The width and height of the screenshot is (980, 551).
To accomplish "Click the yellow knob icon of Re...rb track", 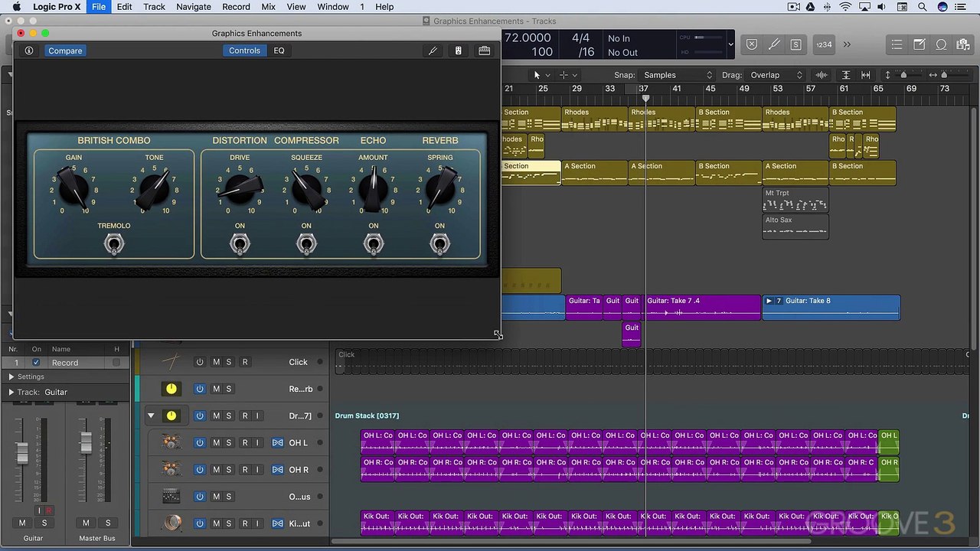I will coord(171,389).
